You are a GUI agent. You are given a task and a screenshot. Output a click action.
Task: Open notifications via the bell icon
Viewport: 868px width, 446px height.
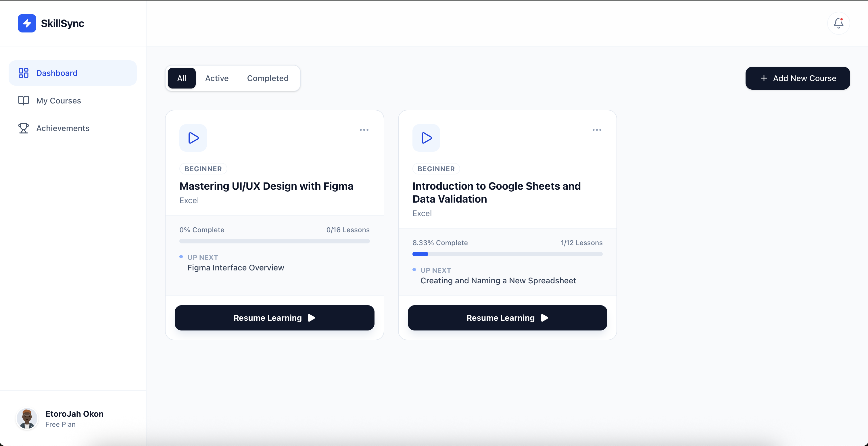(838, 23)
